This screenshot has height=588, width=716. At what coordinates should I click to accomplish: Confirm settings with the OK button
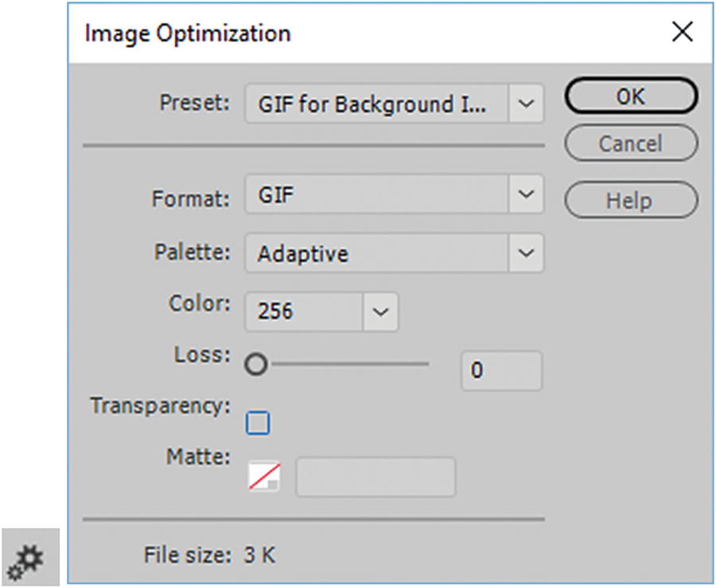632,96
